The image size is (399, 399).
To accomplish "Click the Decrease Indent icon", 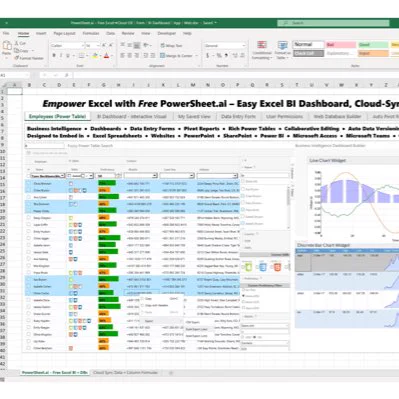I will (146, 55).
